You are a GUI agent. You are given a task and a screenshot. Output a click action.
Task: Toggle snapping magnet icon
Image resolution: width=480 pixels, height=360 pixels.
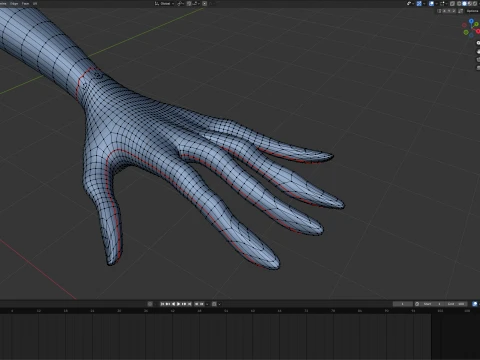(x=189, y=4)
